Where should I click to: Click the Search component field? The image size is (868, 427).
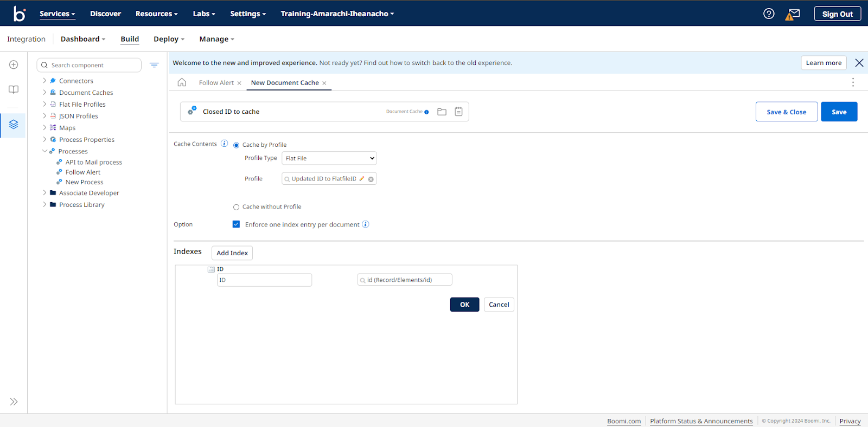click(89, 65)
